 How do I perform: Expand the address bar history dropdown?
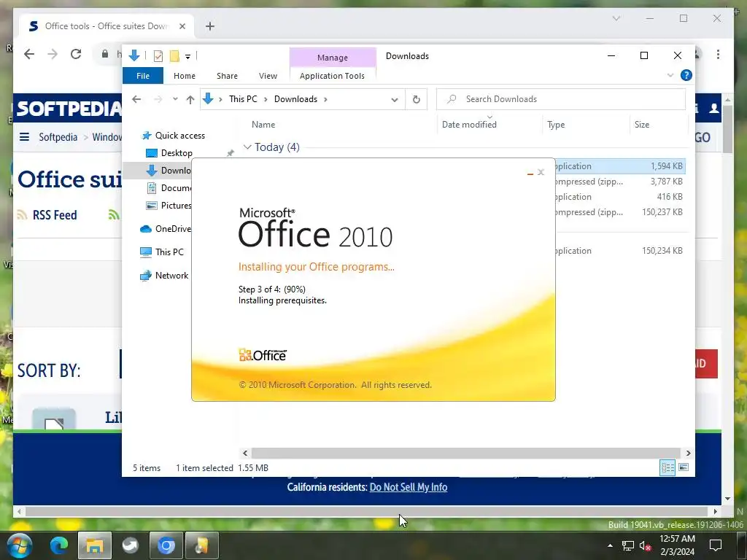click(395, 99)
